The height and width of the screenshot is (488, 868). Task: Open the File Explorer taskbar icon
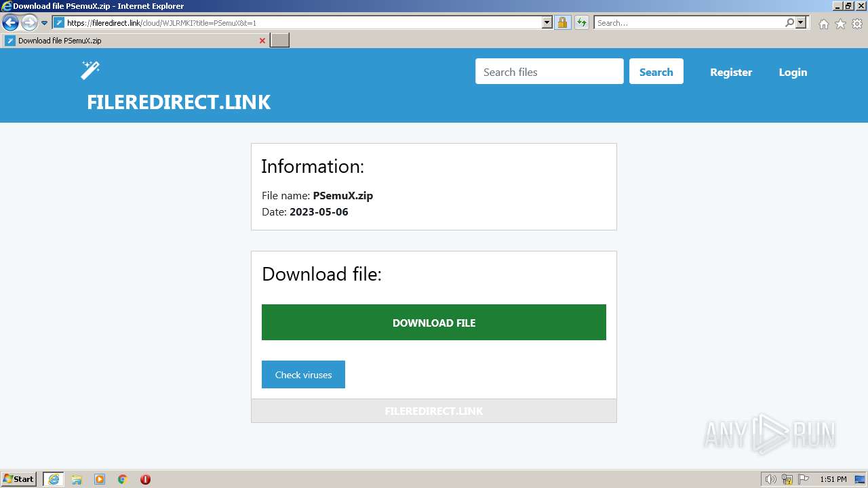[x=77, y=479]
